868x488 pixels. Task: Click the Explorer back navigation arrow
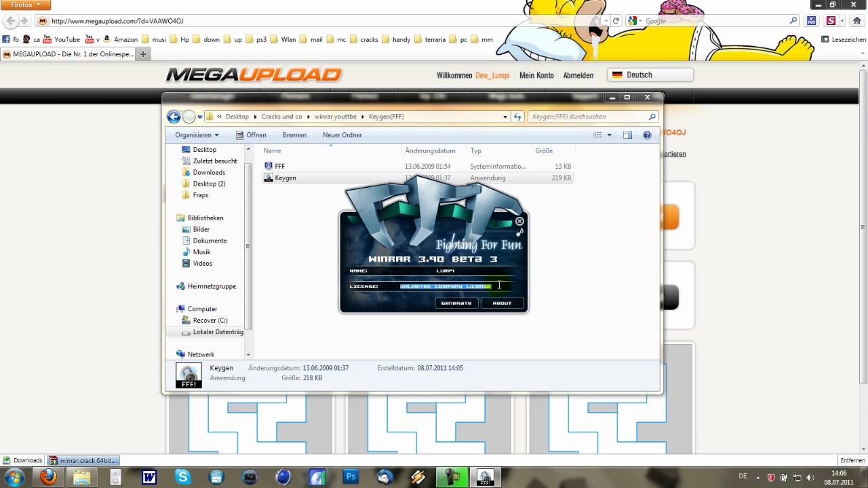coord(174,117)
